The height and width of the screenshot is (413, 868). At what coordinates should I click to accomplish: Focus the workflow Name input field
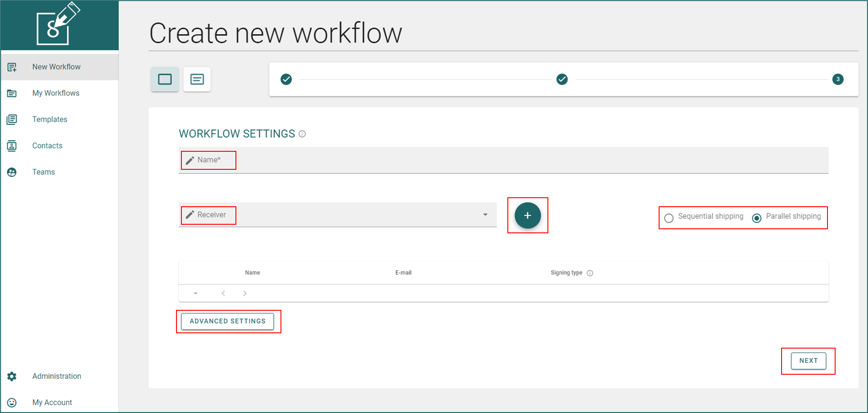pos(503,160)
